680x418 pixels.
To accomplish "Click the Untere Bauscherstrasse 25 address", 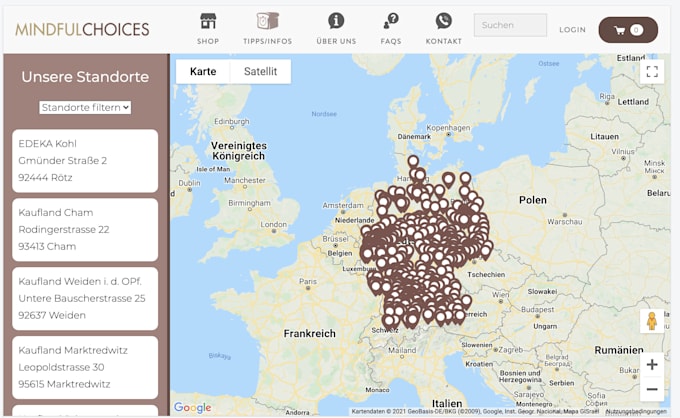I will pos(82,298).
